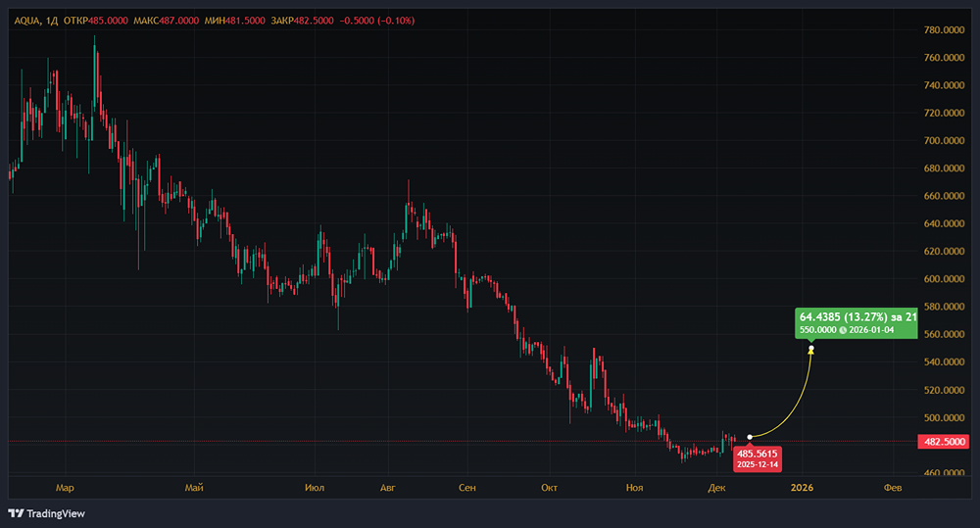Click the forecast target text 550.0000 2026-01-04
The image size is (980, 528).
[847, 330]
